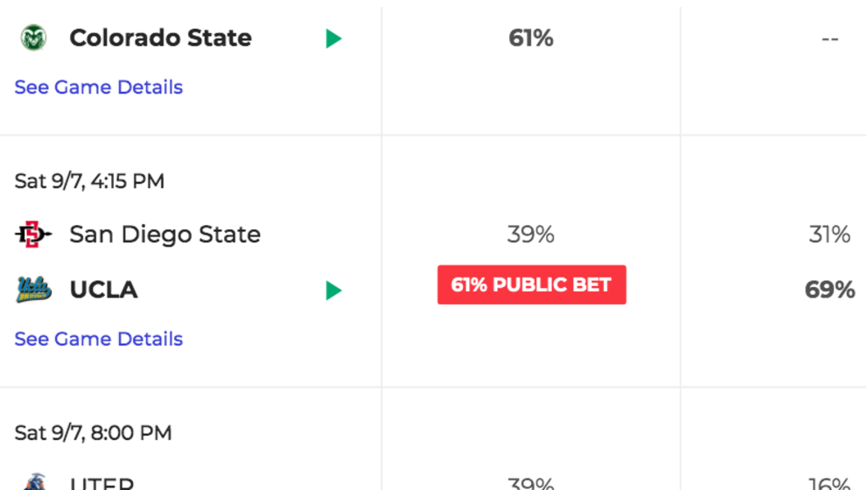Image resolution: width=868 pixels, height=490 pixels.
Task: Click Colorado State's 61% bet percentage
Action: click(531, 38)
